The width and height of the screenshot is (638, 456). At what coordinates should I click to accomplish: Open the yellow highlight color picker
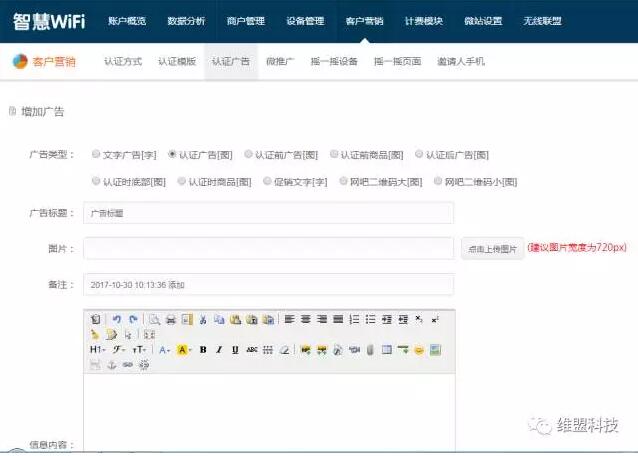(184, 350)
